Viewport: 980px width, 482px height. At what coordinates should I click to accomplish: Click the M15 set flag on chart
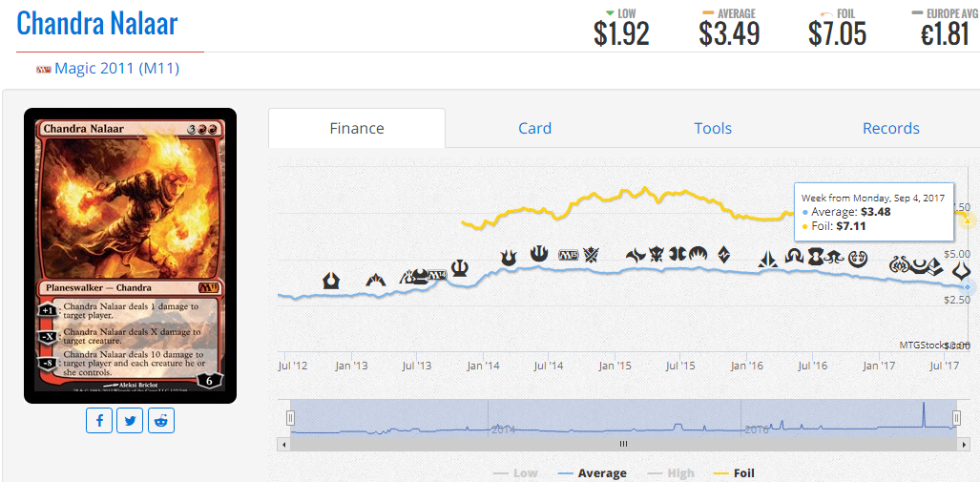tap(569, 254)
